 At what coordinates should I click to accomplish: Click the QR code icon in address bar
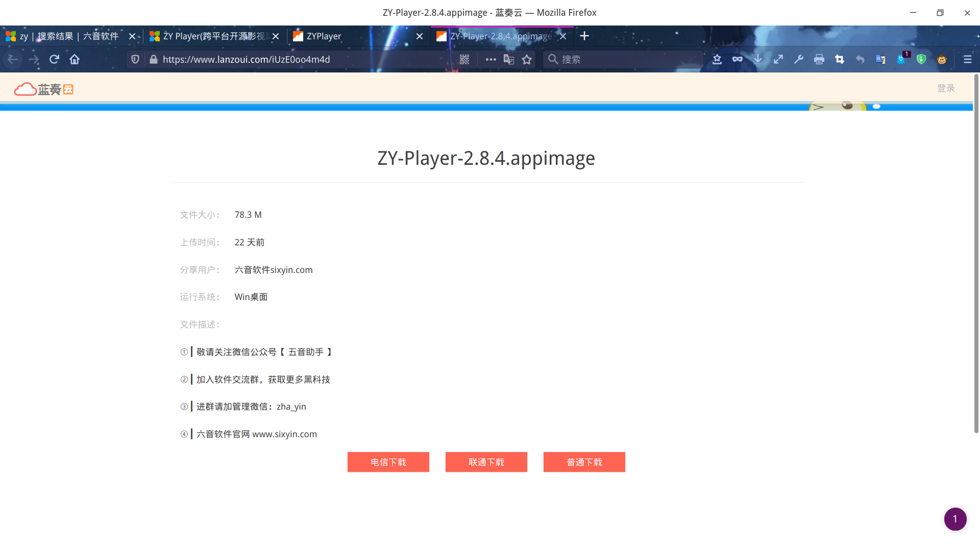[x=464, y=60]
